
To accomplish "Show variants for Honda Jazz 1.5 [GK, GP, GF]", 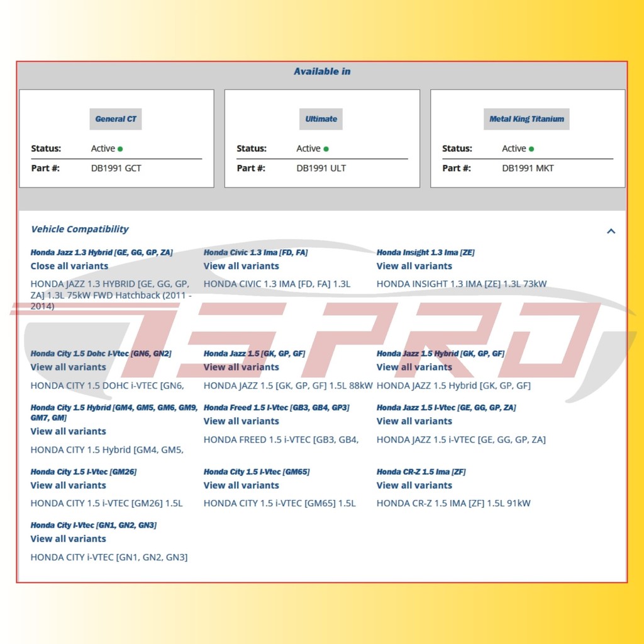I will click(x=241, y=367).
